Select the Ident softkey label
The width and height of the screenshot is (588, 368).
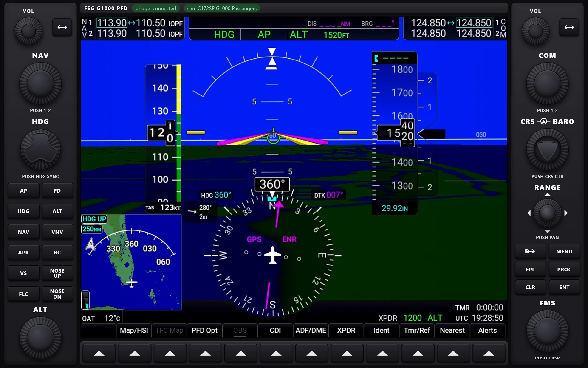pyautogui.click(x=382, y=330)
